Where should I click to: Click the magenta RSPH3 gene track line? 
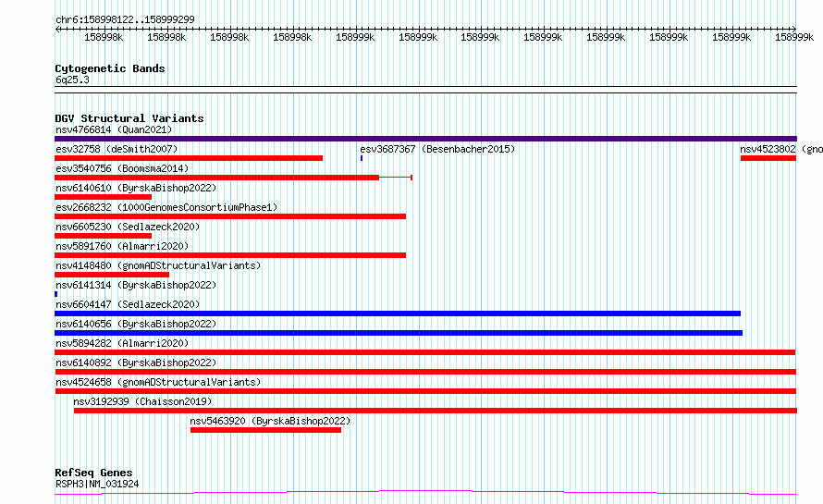[x=425, y=493]
